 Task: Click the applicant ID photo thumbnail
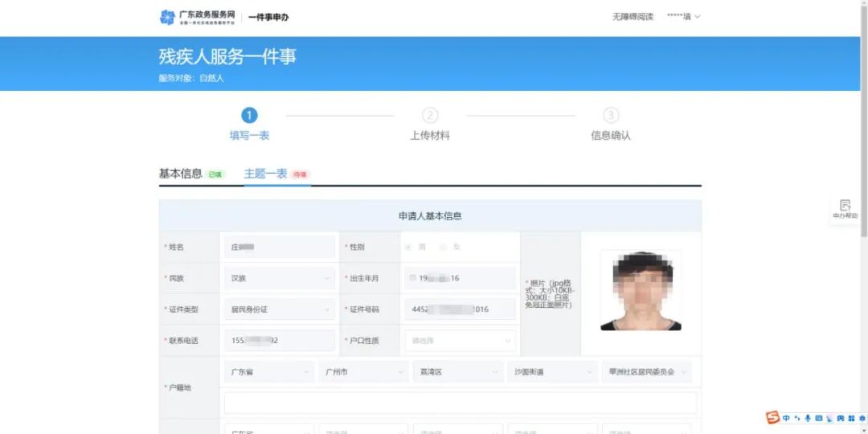(x=641, y=291)
